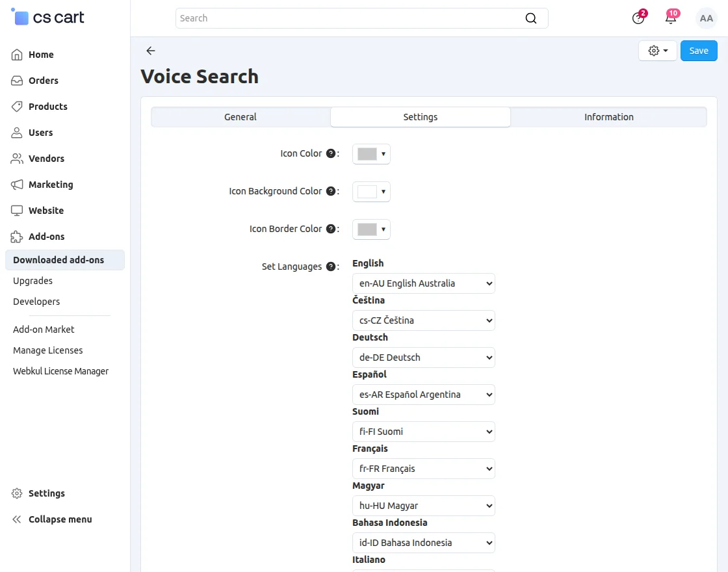
Task: Click the Products tag icon
Action: point(17,107)
